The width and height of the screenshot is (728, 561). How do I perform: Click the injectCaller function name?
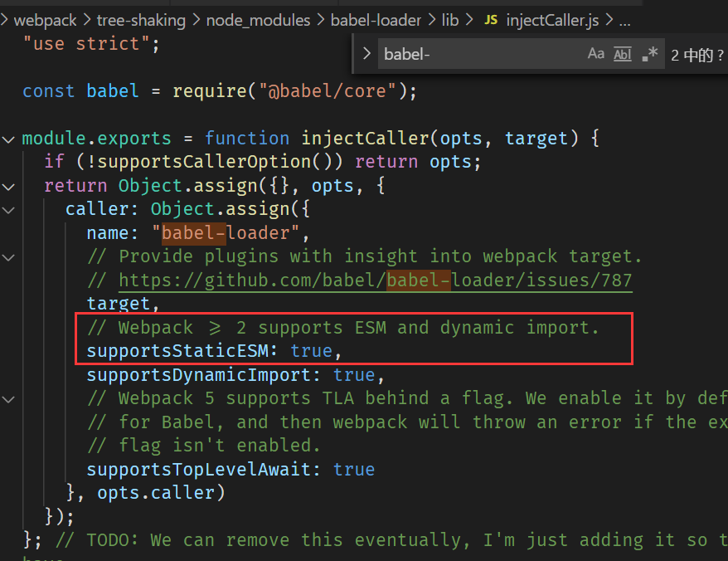point(366,138)
